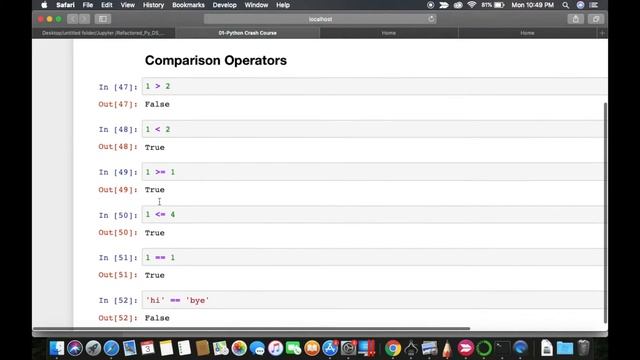This screenshot has height=360, width=640.
Task: Open Reminders list app in dock
Action: coord(184,348)
